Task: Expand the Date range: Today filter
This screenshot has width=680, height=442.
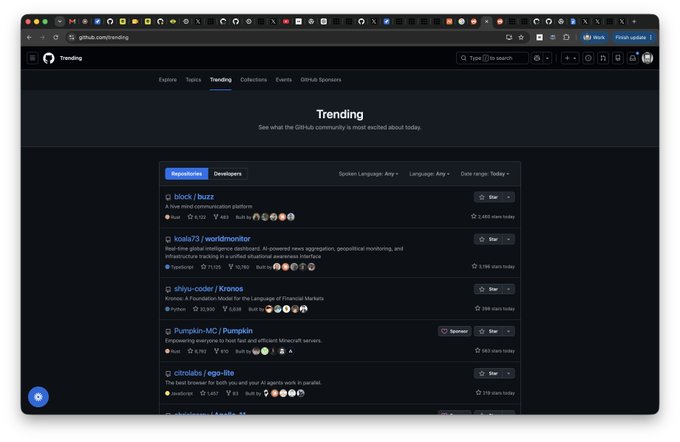Action: tap(485, 174)
